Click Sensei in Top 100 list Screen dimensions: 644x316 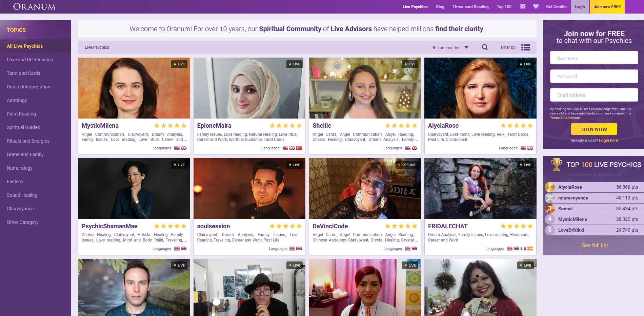[565, 209]
